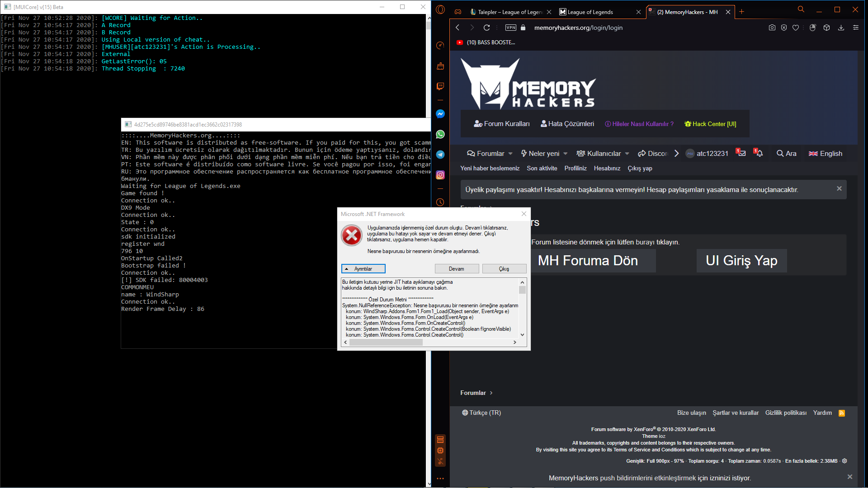Reload the memoryhackers page

click(x=486, y=28)
